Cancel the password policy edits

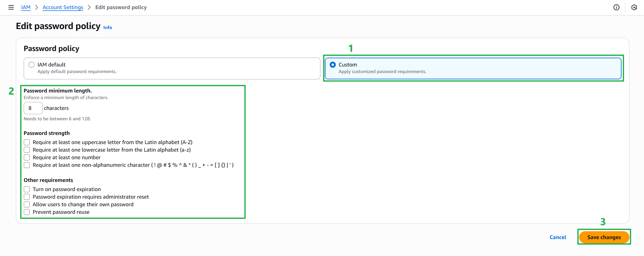558,237
